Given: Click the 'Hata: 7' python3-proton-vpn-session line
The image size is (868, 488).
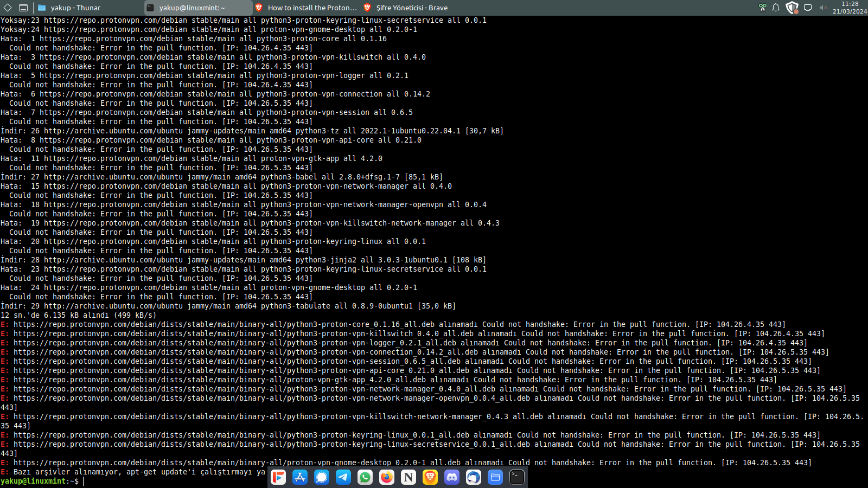Looking at the screenshot, I should [x=207, y=112].
